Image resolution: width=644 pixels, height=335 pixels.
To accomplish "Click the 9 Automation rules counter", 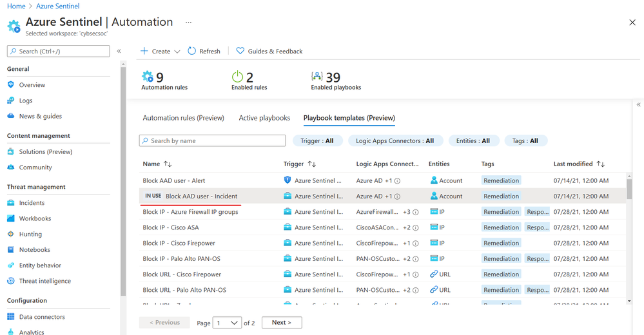I will click(x=164, y=81).
